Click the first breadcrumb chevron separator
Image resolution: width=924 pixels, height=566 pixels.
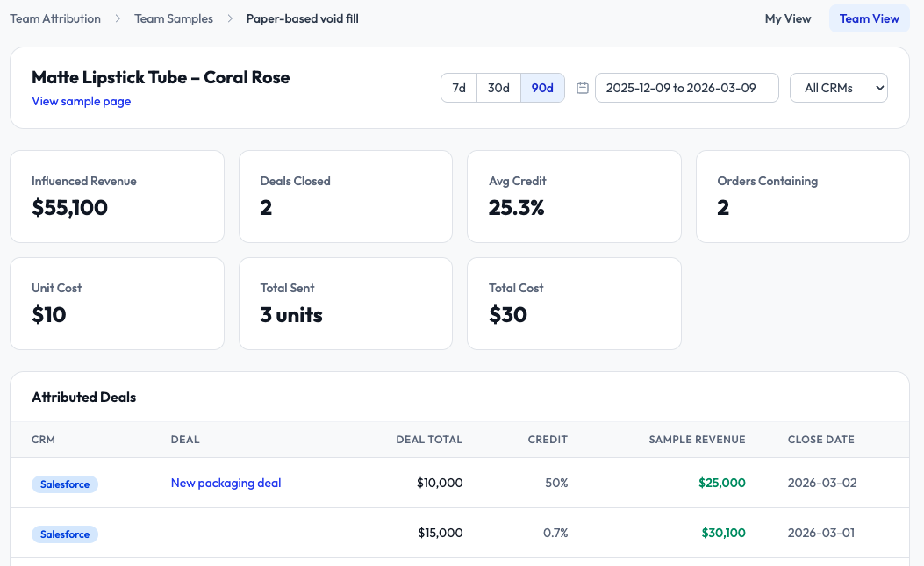[118, 18]
